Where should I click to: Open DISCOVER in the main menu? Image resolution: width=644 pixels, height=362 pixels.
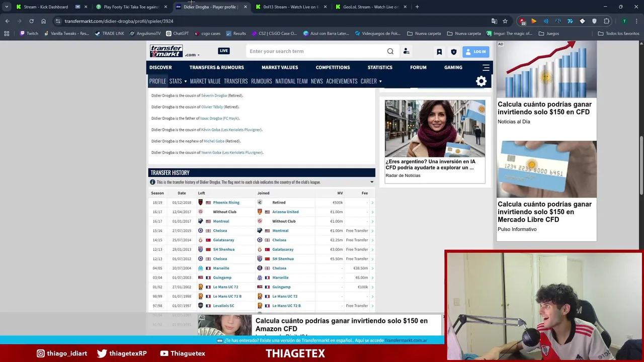click(160, 67)
